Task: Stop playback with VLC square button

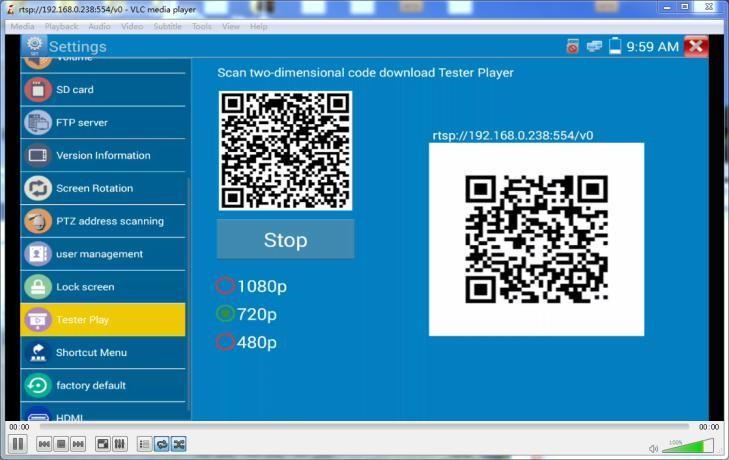Action: pyautogui.click(x=61, y=444)
